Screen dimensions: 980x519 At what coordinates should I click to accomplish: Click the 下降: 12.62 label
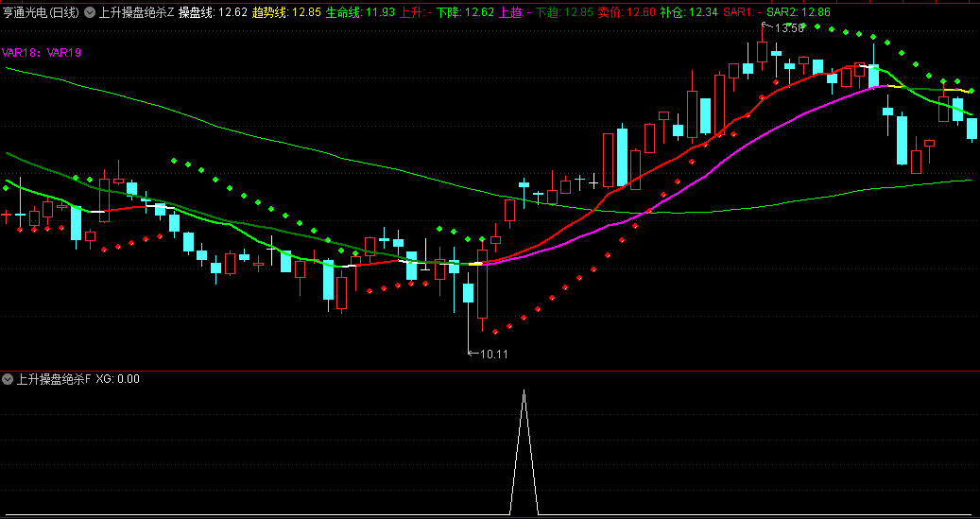click(x=465, y=12)
